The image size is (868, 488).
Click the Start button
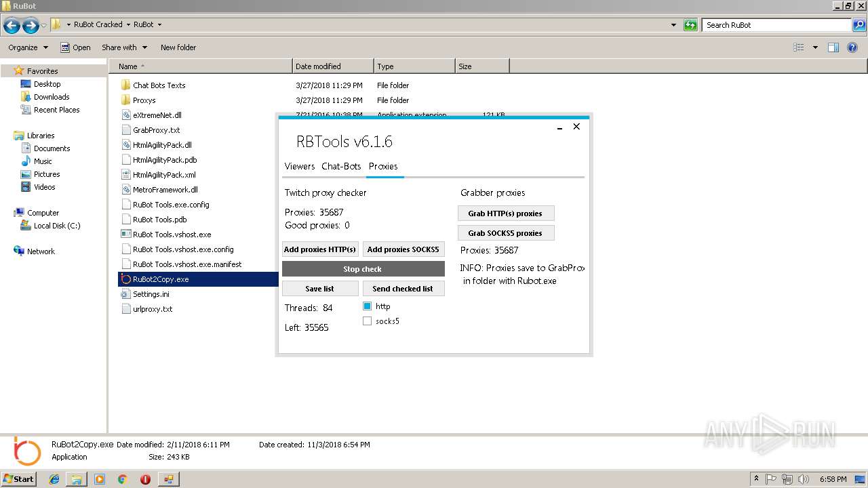[x=18, y=479]
